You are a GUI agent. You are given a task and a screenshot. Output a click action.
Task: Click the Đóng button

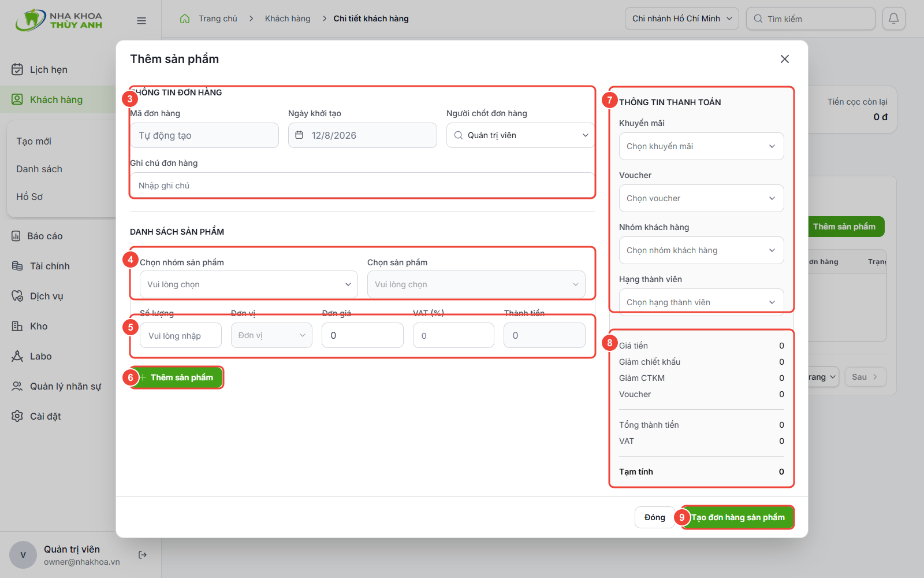(655, 517)
